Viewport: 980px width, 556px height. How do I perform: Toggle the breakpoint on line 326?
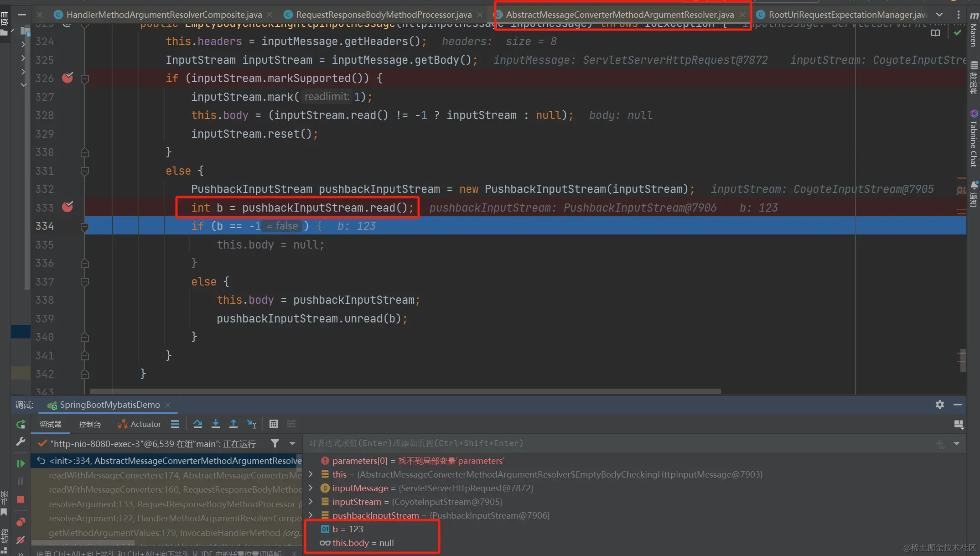(x=67, y=78)
